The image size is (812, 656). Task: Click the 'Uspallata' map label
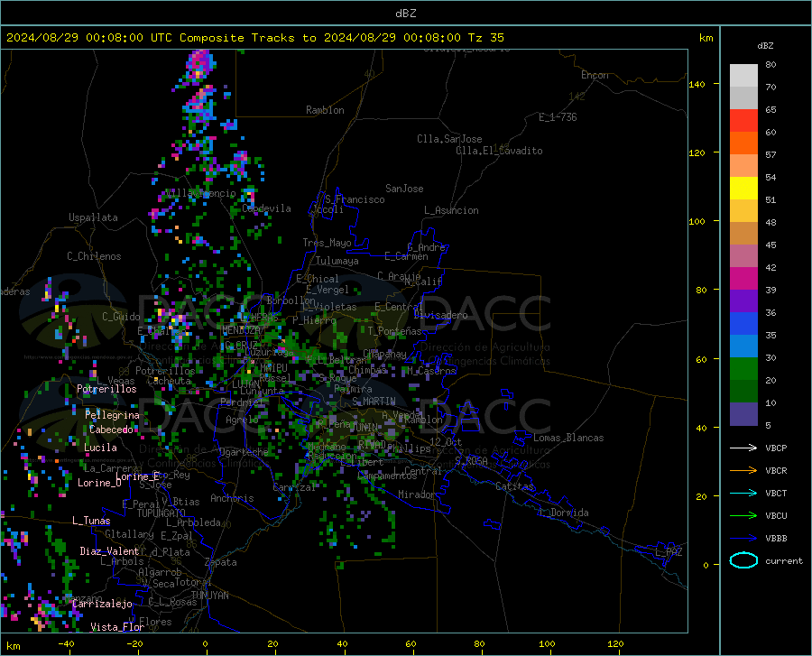point(93,217)
